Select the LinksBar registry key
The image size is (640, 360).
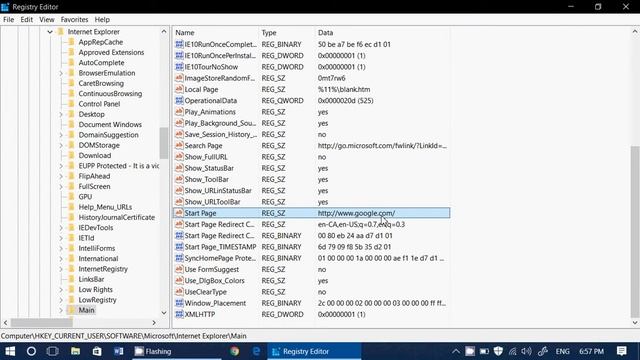pyautogui.click(x=91, y=279)
